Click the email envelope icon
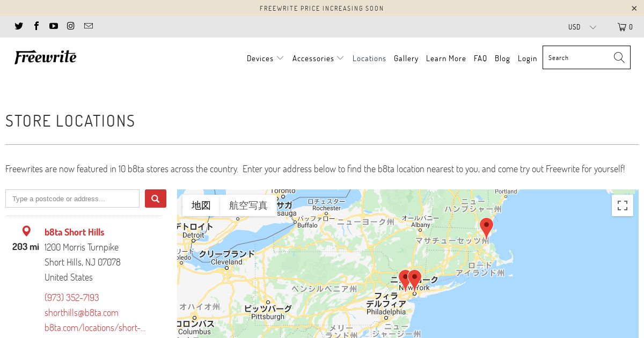The width and height of the screenshot is (644, 338). click(89, 26)
